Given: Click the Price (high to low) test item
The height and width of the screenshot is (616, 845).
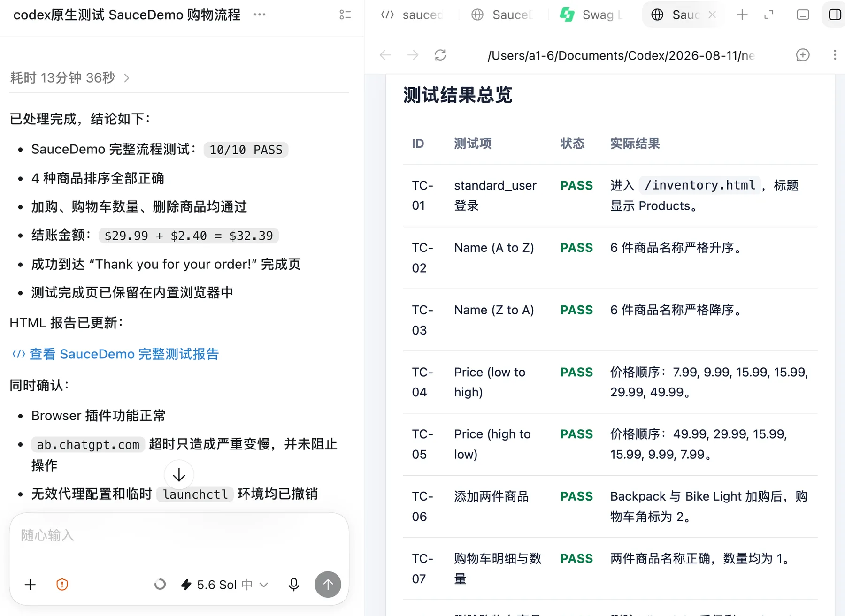Looking at the screenshot, I should pyautogui.click(x=492, y=444).
